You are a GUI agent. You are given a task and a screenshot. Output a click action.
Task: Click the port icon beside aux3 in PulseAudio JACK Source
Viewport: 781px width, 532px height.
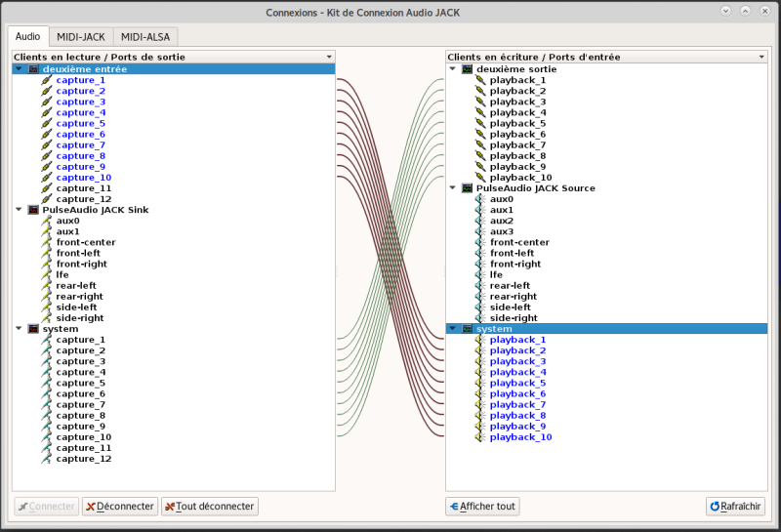pyautogui.click(x=479, y=231)
